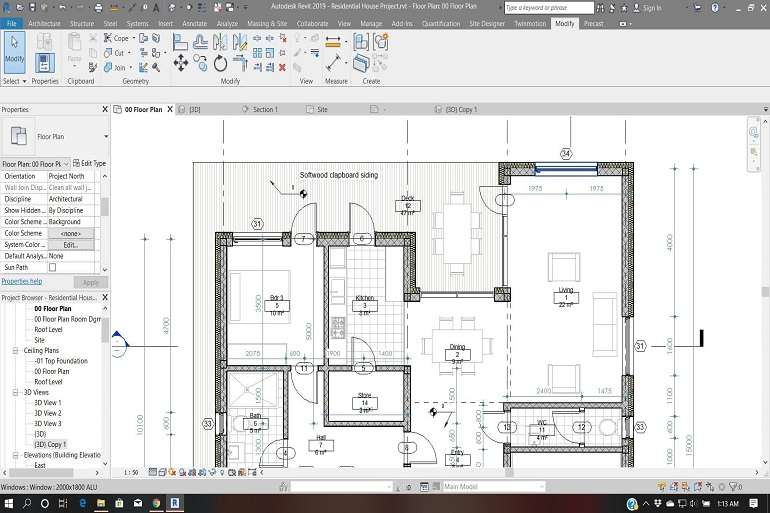Viewport: 770px width, 513px height.
Task: Click the Color Scheme <none> button
Action: click(70, 233)
